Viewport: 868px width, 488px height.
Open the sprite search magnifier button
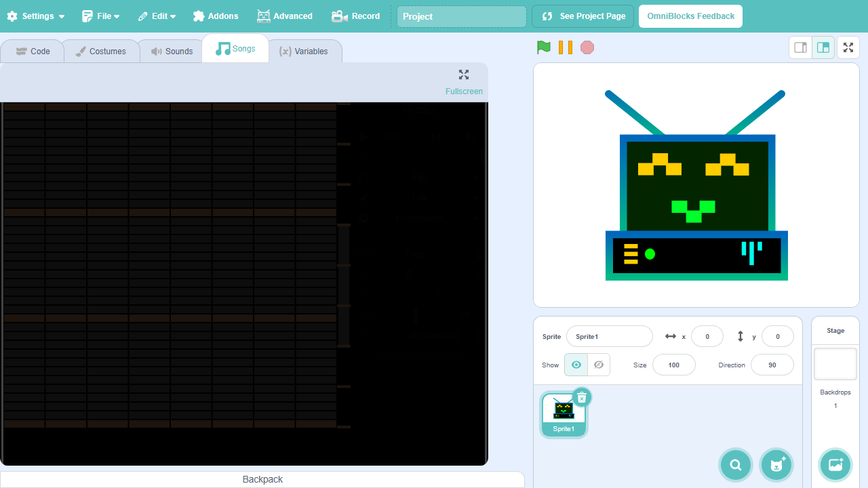(736, 465)
